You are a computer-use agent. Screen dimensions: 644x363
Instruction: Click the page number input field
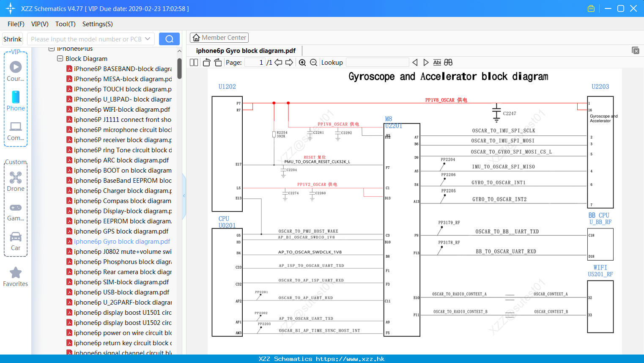[255, 62]
